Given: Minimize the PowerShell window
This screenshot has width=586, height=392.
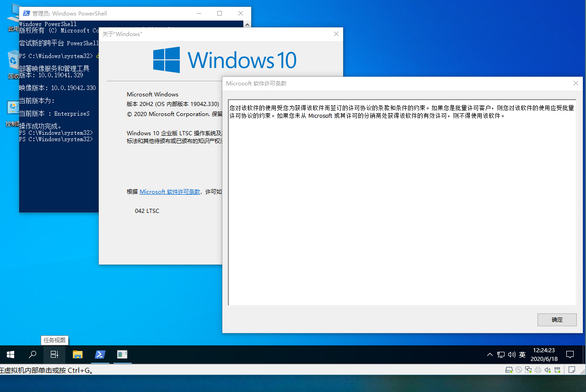Looking at the screenshot, I should (x=198, y=13).
